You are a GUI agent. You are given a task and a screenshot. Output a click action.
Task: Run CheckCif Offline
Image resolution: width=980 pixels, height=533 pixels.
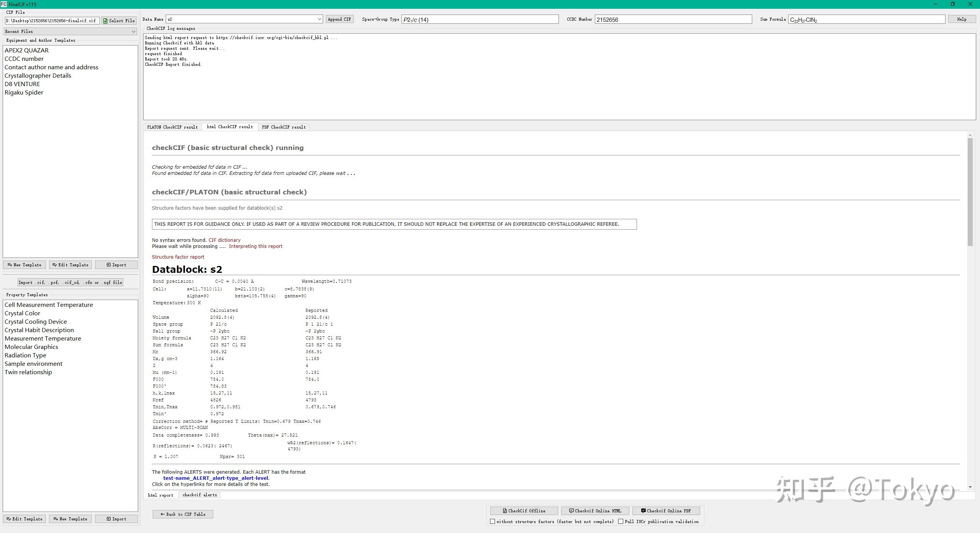click(524, 511)
